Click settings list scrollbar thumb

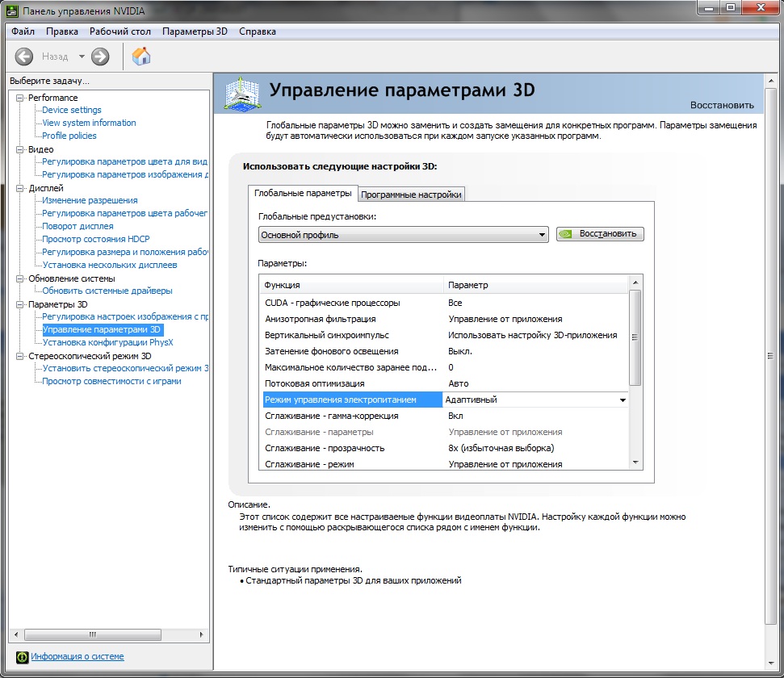tap(635, 337)
